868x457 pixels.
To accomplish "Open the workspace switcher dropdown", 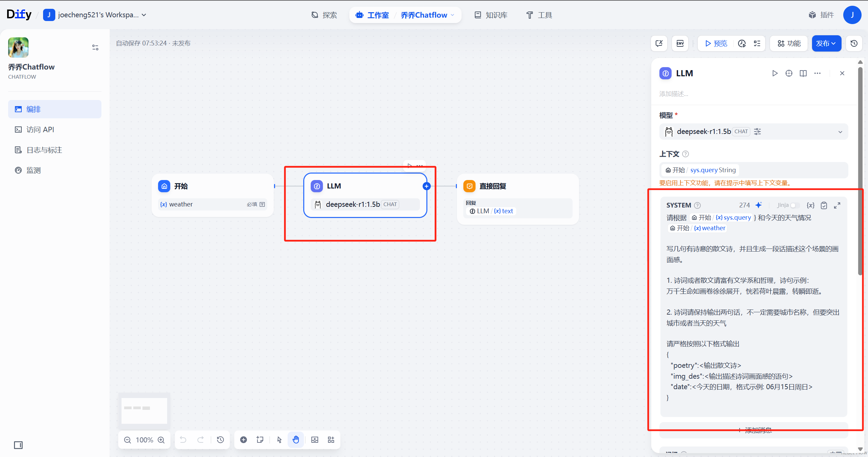I will pos(95,15).
